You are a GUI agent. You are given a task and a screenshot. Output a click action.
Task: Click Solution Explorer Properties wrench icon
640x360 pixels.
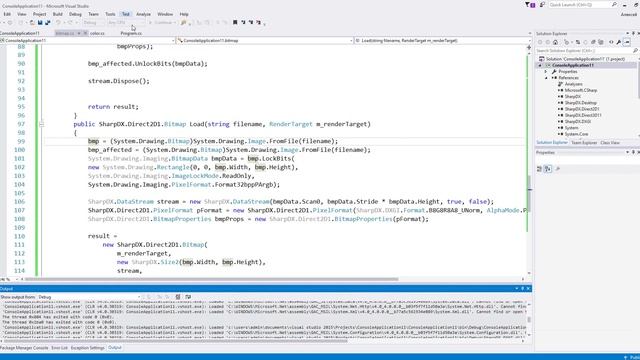pyautogui.click(x=619, y=42)
